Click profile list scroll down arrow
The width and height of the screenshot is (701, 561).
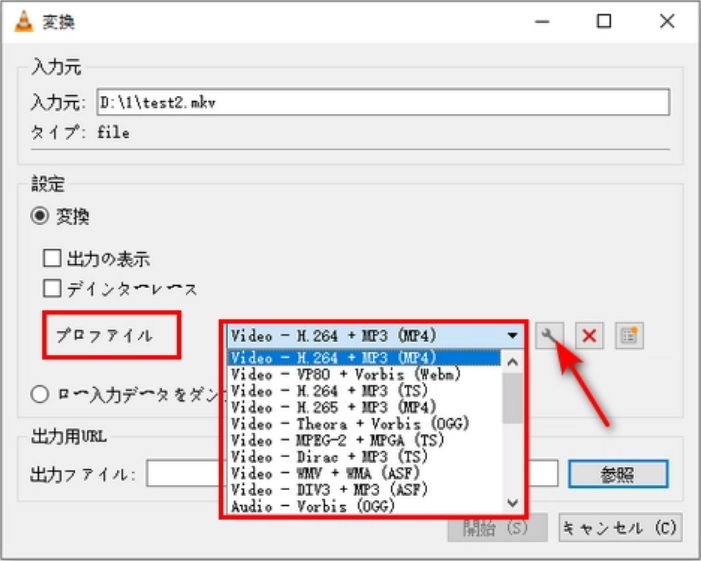(x=512, y=504)
